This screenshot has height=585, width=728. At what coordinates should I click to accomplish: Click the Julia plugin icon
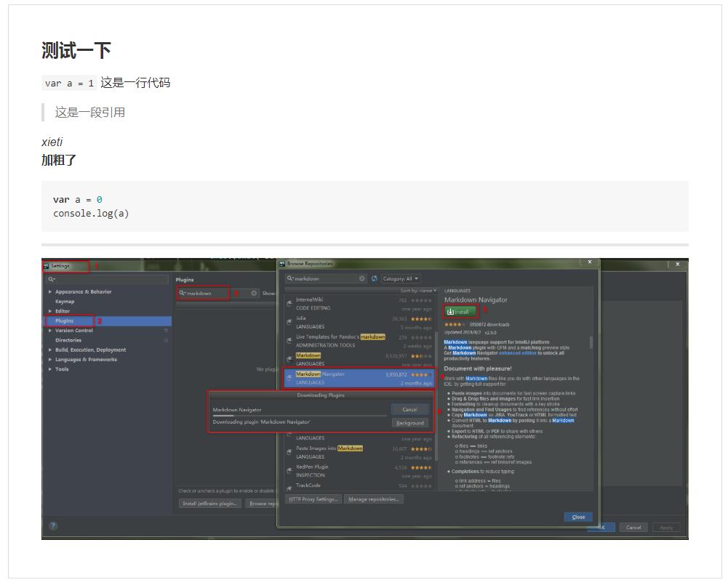[289, 322]
